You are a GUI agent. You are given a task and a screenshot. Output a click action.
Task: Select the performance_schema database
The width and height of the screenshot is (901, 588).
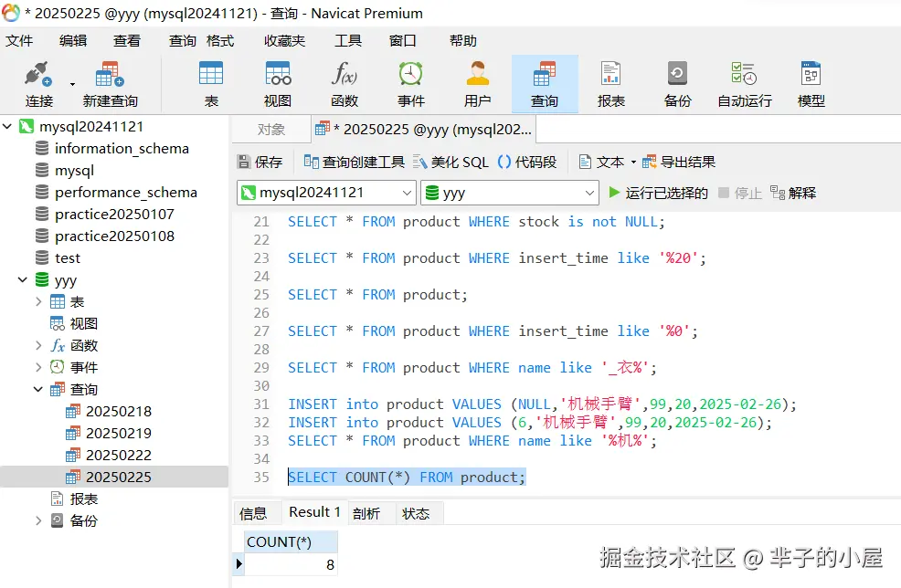click(x=126, y=193)
